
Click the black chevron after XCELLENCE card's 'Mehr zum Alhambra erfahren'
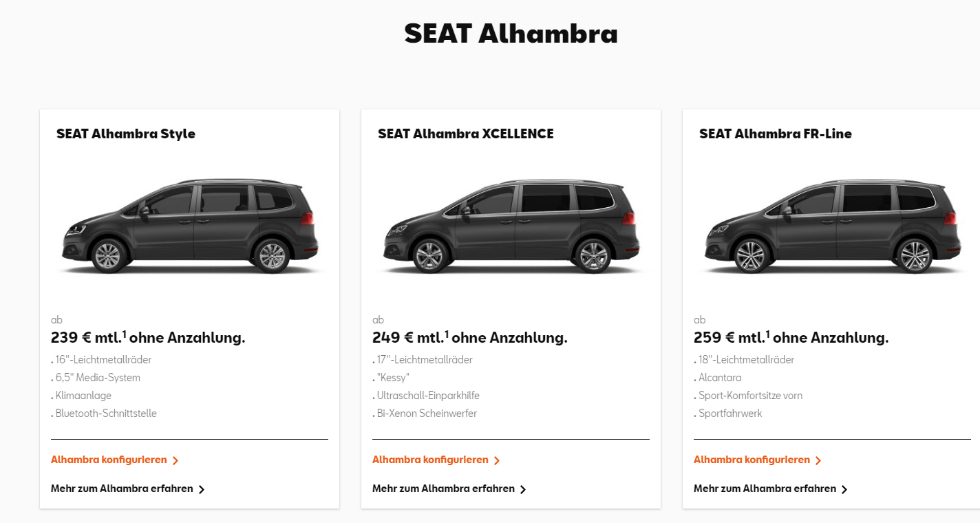[523, 489]
